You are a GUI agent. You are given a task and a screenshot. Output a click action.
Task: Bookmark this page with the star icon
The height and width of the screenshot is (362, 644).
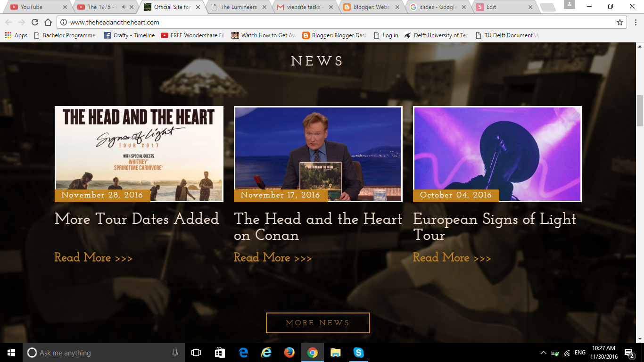(x=620, y=22)
